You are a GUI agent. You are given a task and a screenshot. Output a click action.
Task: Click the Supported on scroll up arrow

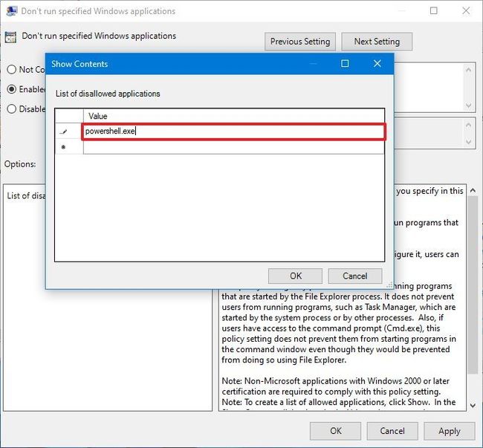(x=469, y=125)
